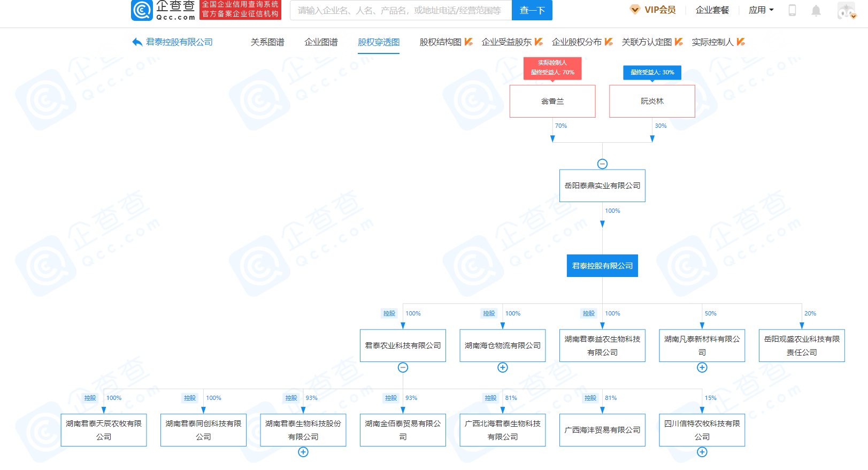Expand subsidiaries under 湖南凡泰新材料有限公司
868x470 pixels.
tap(702, 367)
